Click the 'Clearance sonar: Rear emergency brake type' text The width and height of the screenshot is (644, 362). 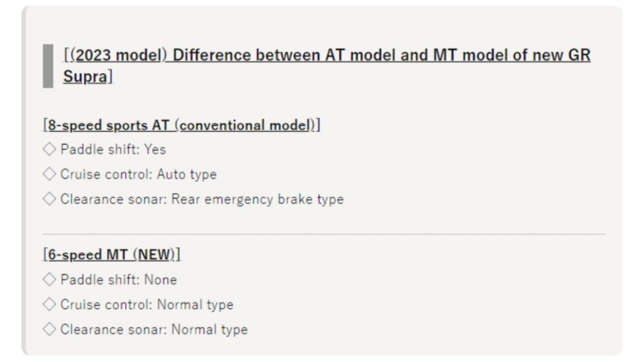click(x=202, y=199)
